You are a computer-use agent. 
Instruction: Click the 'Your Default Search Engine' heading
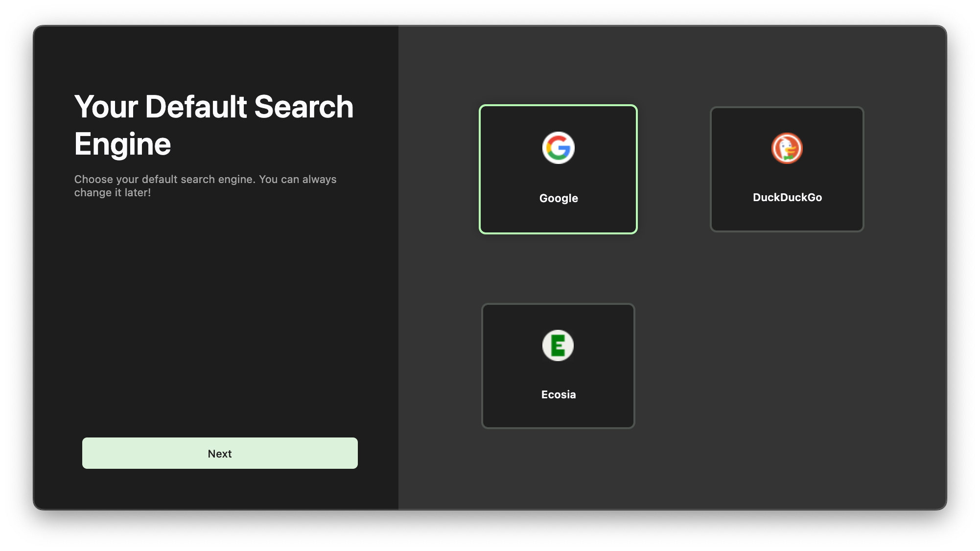tap(214, 125)
